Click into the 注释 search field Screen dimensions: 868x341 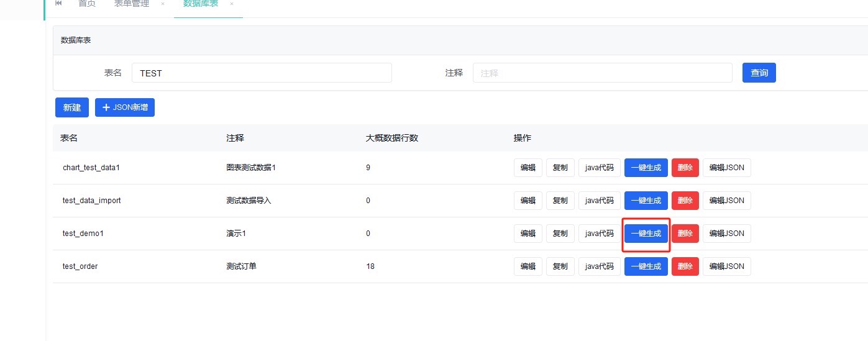(602, 73)
